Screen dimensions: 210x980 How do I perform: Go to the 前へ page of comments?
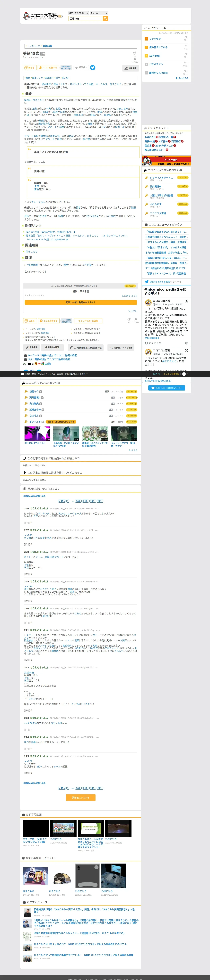62,501
